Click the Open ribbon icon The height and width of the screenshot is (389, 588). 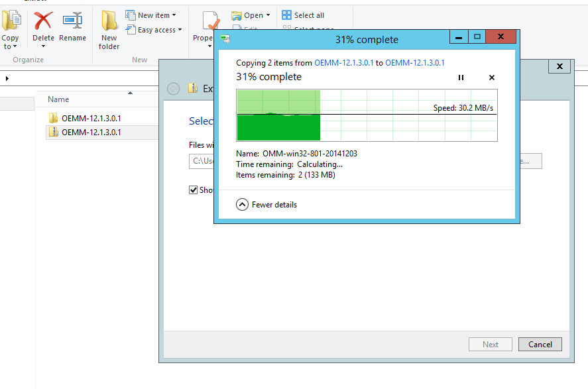coord(236,15)
